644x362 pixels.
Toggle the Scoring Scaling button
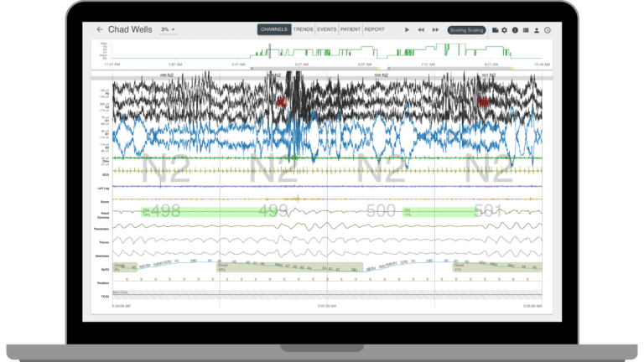pyautogui.click(x=467, y=29)
